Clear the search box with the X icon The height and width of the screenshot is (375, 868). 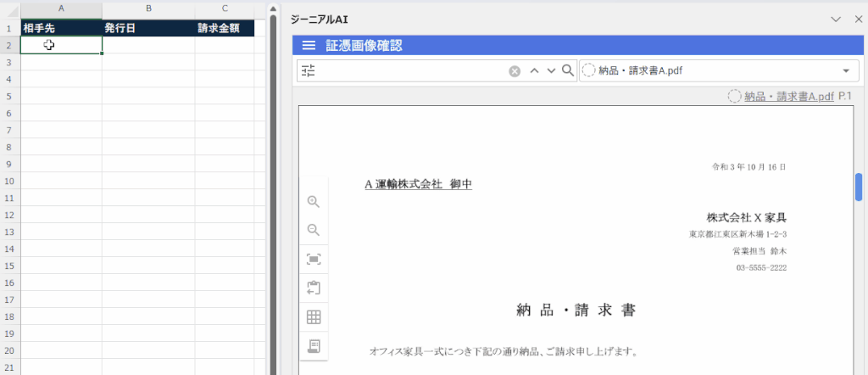coord(515,71)
